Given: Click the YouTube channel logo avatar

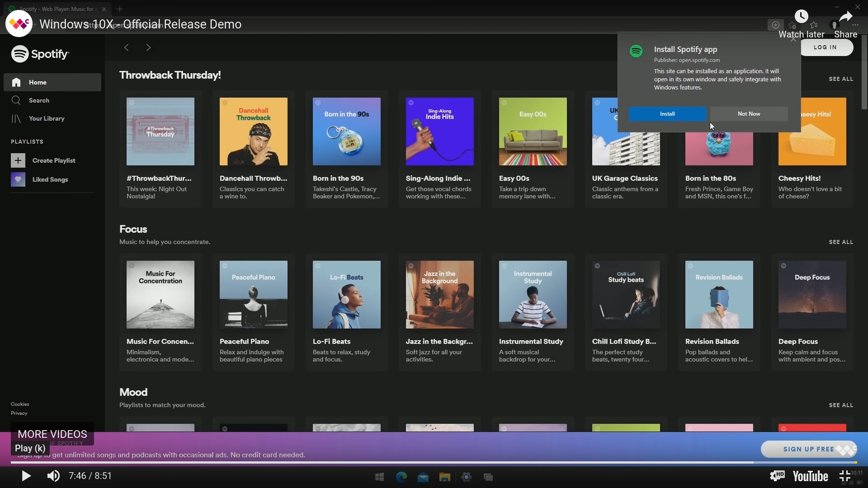Looking at the screenshot, I should [x=19, y=23].
